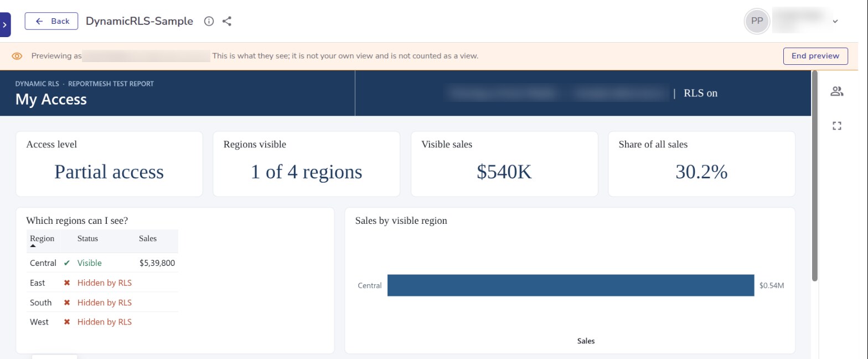Image resolution: width=868 pixels, height=359 pixels.
Task: Open report info icon next to DynamicRLS-Sample
Action: (x=209, y=21)
